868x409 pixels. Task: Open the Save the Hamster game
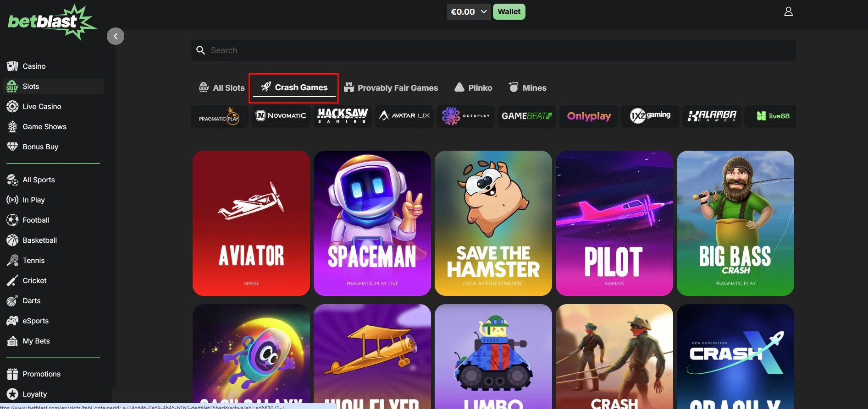click(x=493, y=223)
